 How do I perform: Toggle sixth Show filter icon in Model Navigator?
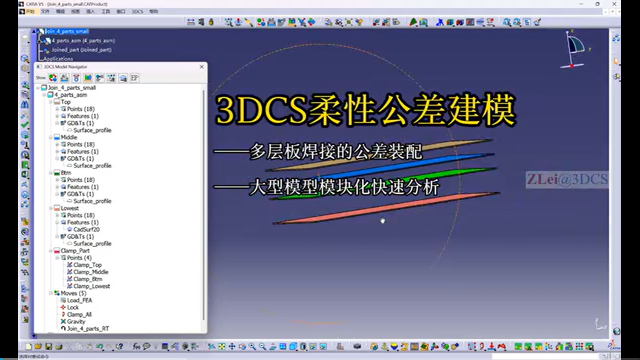tap(111, 78)
